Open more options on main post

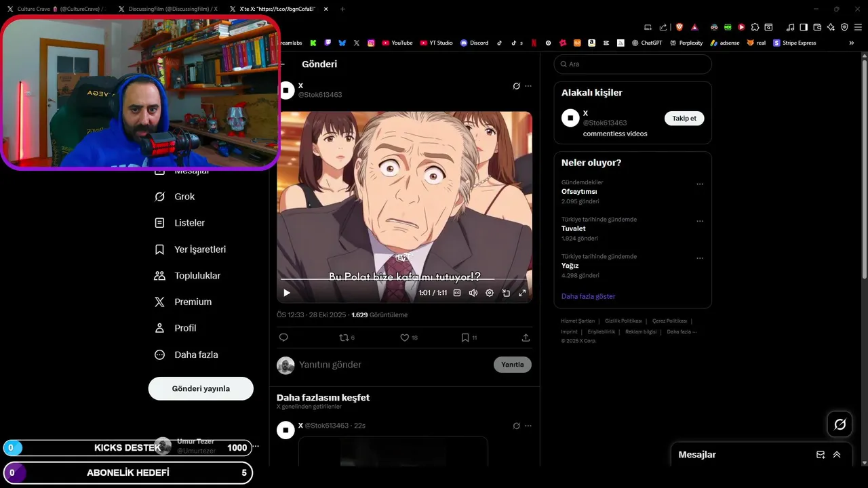pyautogui.click(x=528, y=86)
